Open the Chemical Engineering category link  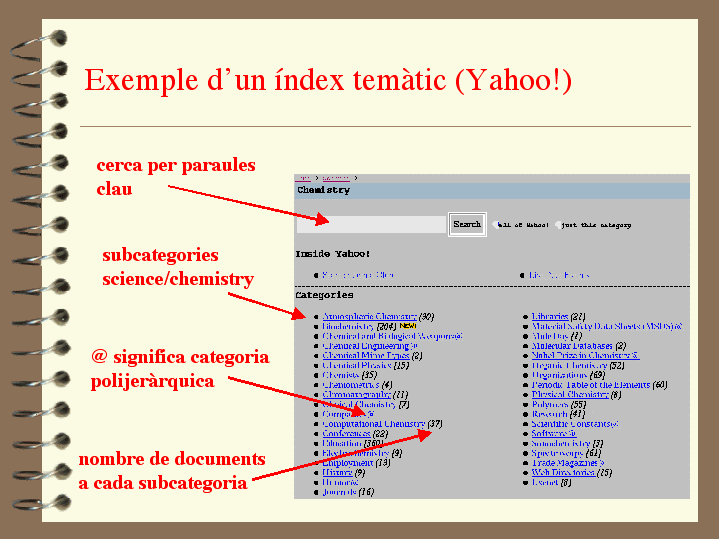[x=370, y=346]
